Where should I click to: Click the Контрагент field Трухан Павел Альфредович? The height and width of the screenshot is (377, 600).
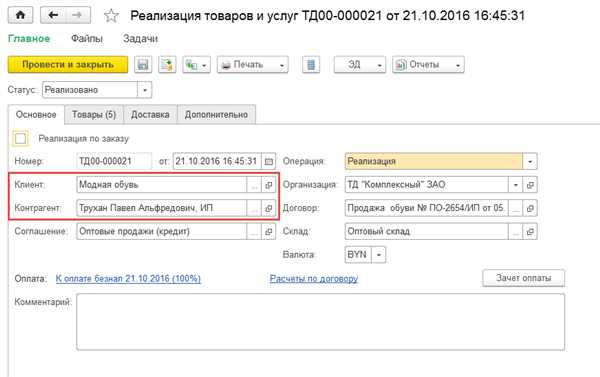coord(161,208)
